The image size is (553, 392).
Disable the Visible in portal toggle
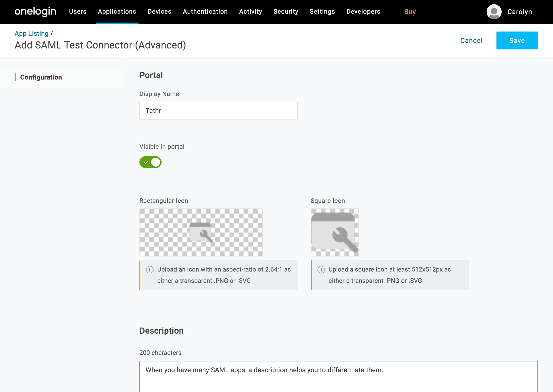tap(150, 162)
